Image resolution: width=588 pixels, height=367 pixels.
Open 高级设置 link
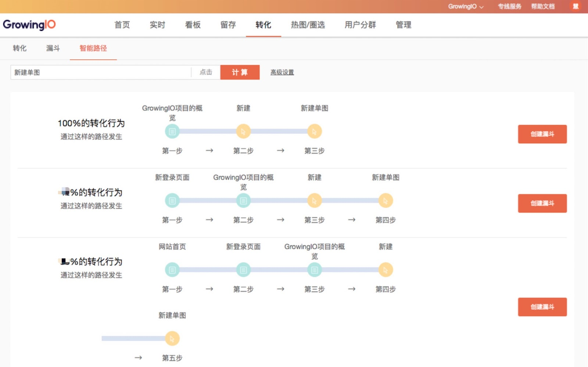pyautogui.click(x=282, y=72)
